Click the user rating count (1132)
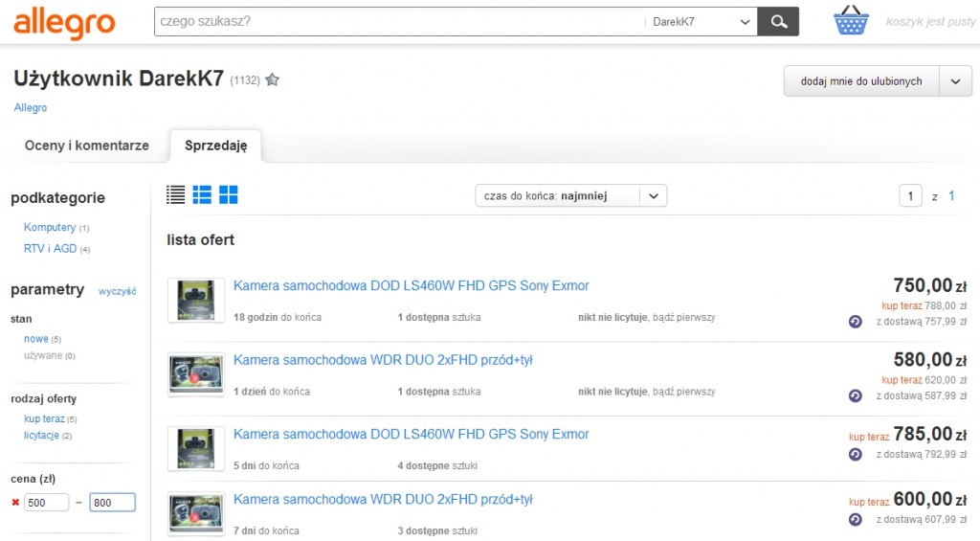 click(245, 80)
